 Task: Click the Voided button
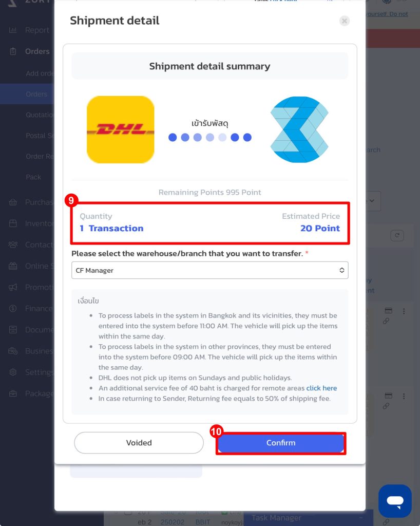click(x=139, y=443)
